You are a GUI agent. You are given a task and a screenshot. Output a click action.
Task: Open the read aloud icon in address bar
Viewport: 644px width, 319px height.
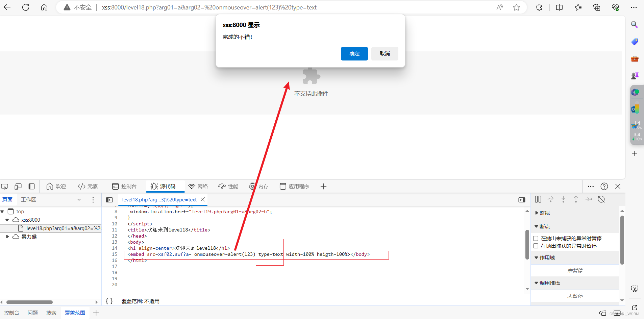(x=500, y=7)
